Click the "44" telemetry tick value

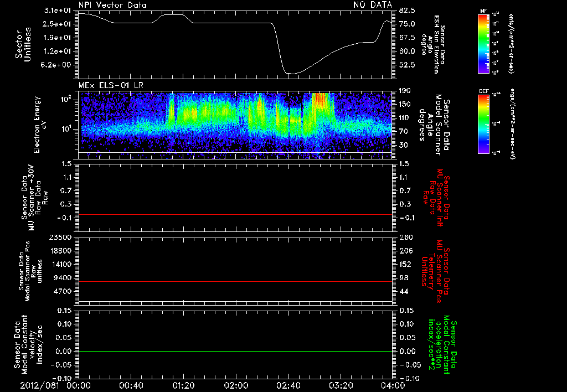(x=404, y=291)
